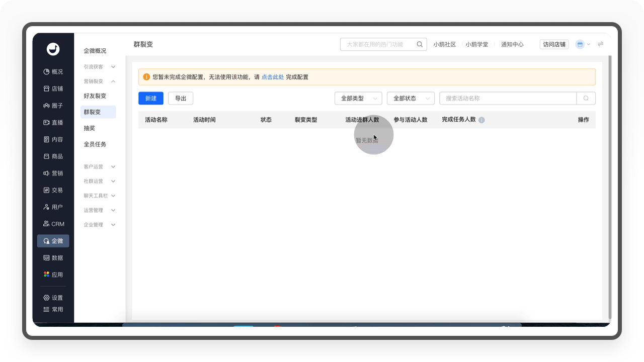Expand the 客户运营 group
Screen dimensions: 644x362
pyautogui.click(x=99, y=167)
